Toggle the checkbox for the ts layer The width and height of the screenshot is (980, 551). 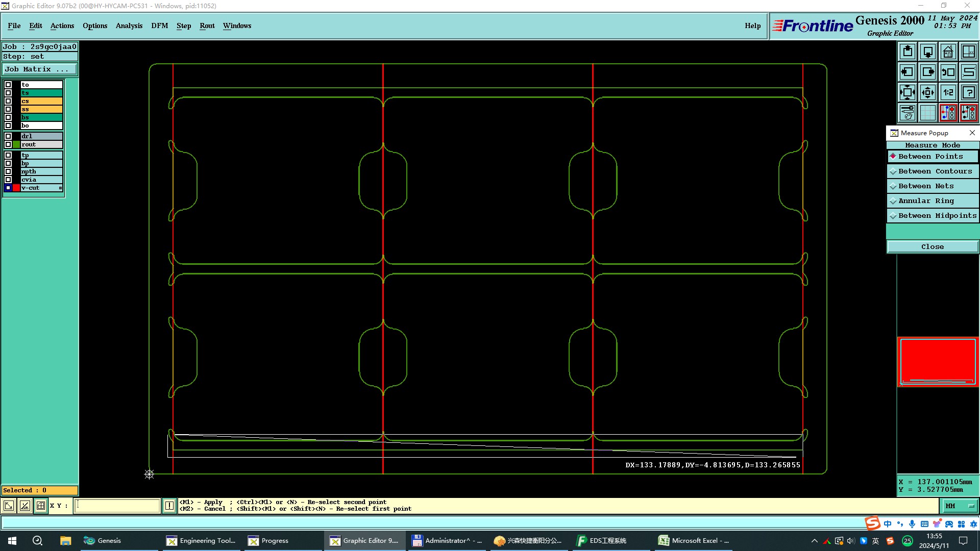8,93
